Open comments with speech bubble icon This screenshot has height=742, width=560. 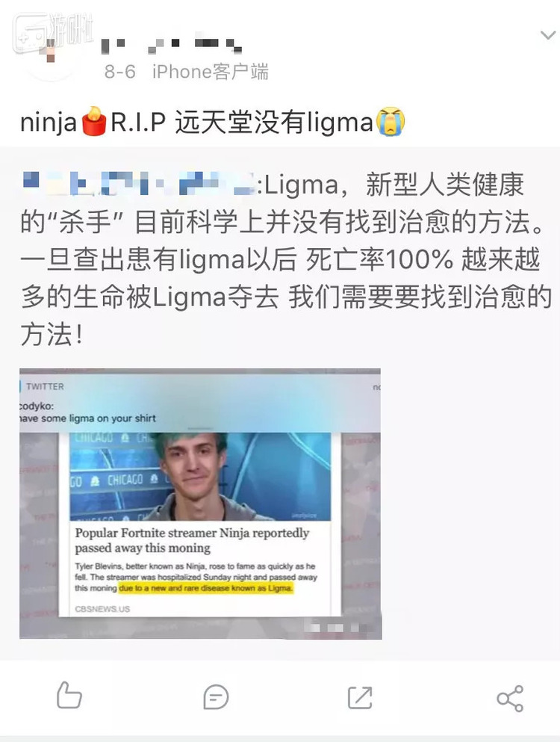[x=216, y=697]
